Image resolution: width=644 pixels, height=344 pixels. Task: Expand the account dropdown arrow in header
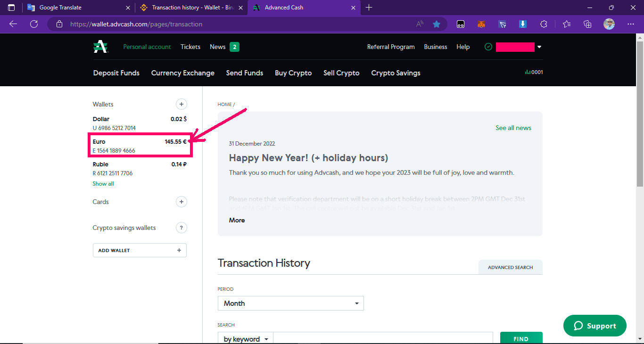[x=539, y=47]
